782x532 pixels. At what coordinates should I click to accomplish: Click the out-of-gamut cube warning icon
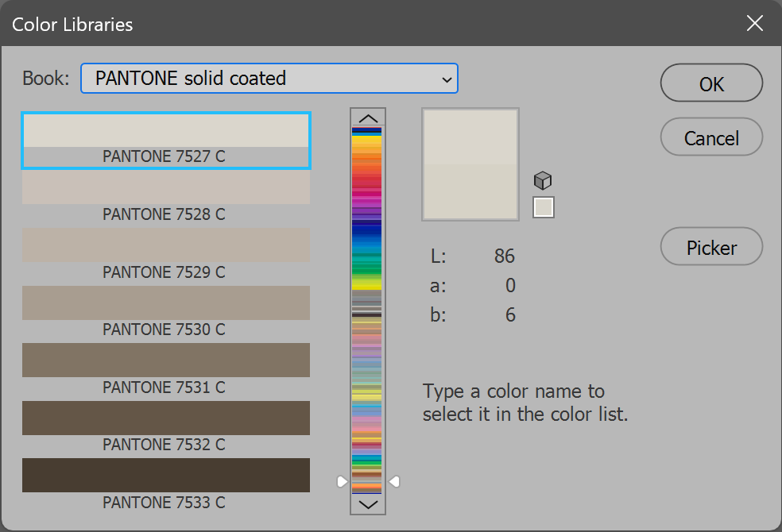point(543,180)
